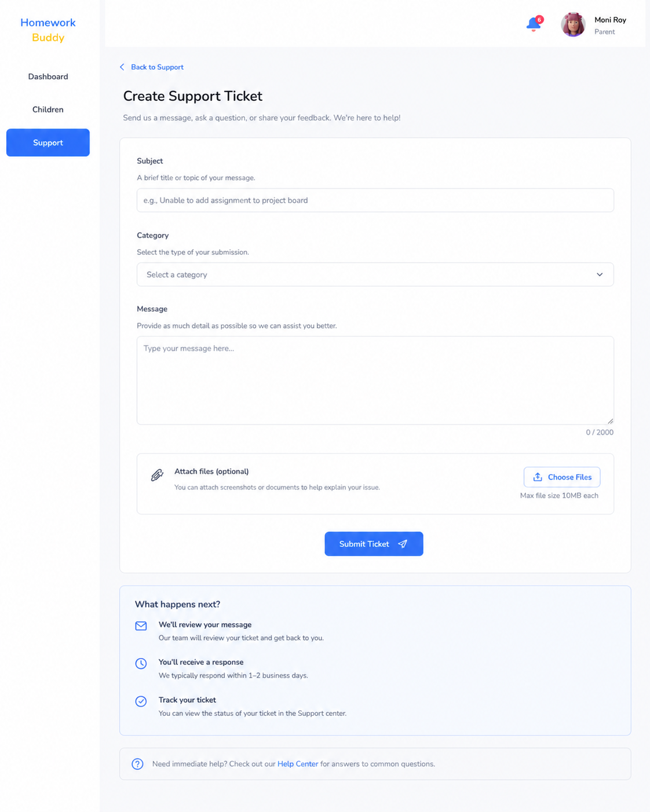Select the Support sidebar item

click(48, 142)
